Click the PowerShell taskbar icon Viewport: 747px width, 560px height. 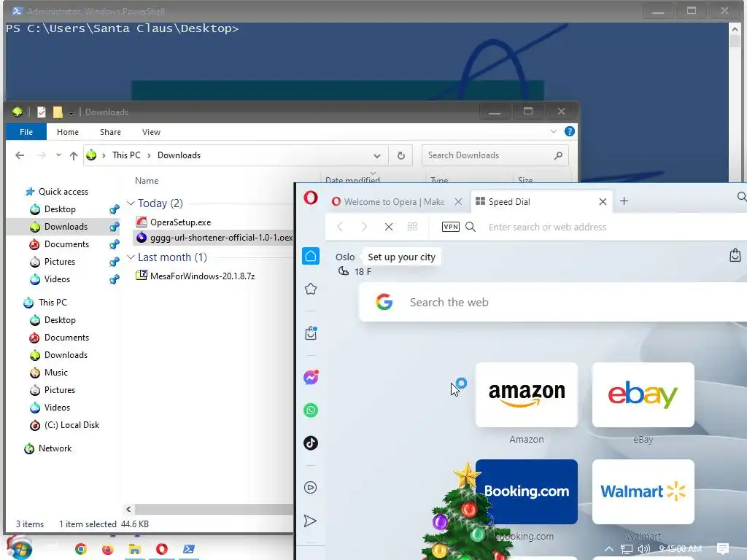(189, 549)
